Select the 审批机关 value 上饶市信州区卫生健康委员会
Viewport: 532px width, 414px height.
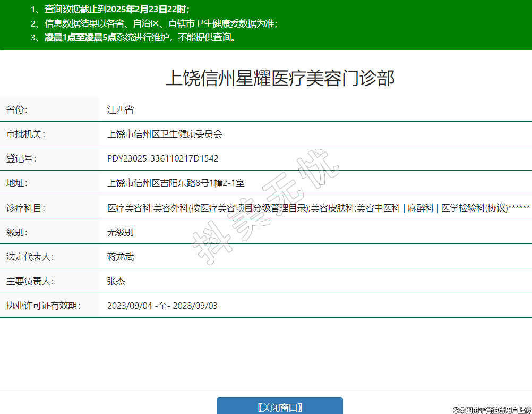point(165,134)
